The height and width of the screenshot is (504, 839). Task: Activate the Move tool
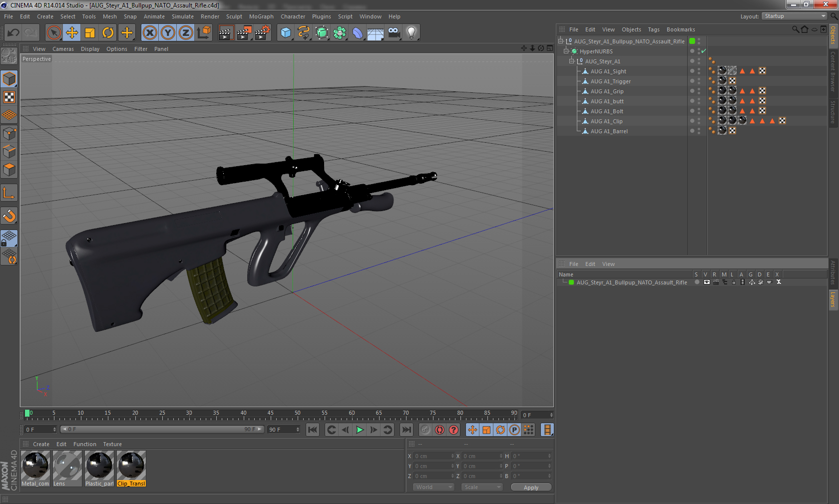click(72, 33)
